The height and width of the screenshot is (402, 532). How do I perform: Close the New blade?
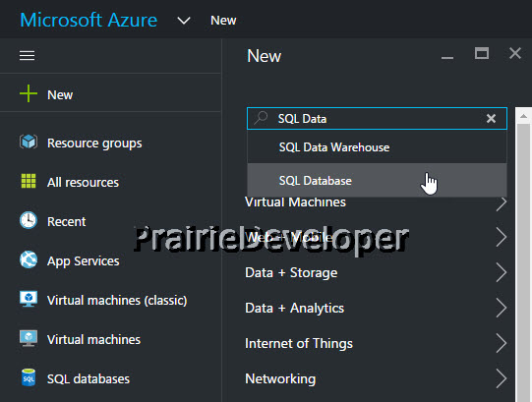click(515, 53)
